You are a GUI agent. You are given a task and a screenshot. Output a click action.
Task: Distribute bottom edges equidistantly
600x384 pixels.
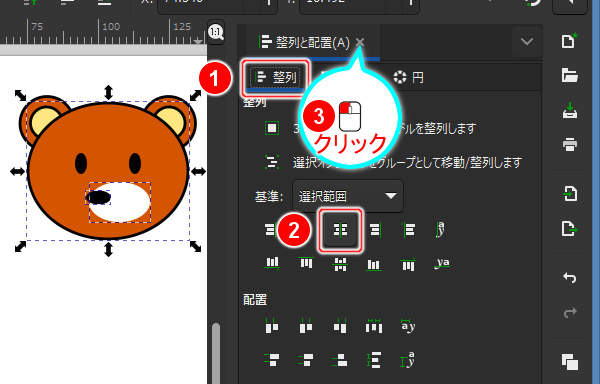click(x=340, y=360)
